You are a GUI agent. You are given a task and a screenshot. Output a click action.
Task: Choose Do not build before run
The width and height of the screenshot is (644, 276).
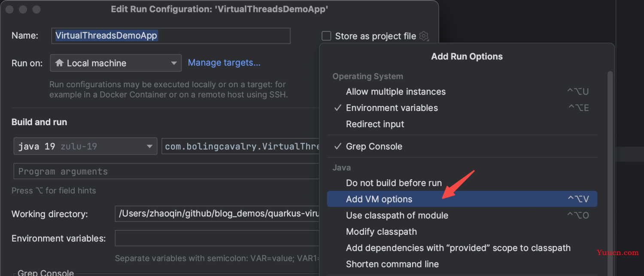(462, 183)
